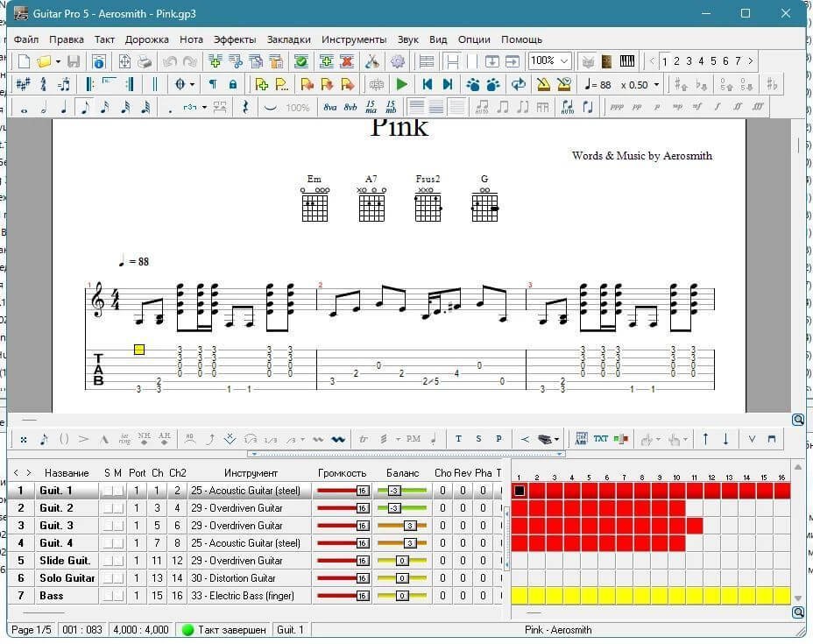Click the paragraph pilcrow icon
Screen dimensions: 813x644
pos(213,84)
